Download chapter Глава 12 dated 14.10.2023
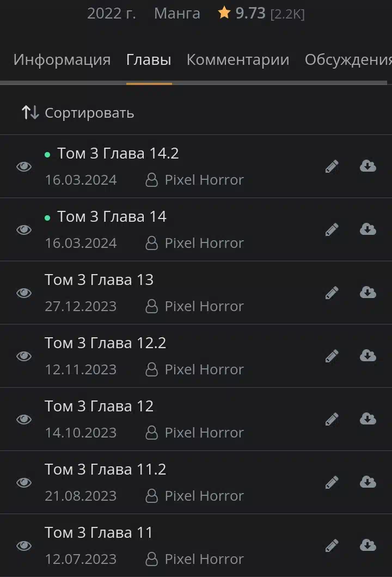Screen dimensions: 392x577 [367, 419]
